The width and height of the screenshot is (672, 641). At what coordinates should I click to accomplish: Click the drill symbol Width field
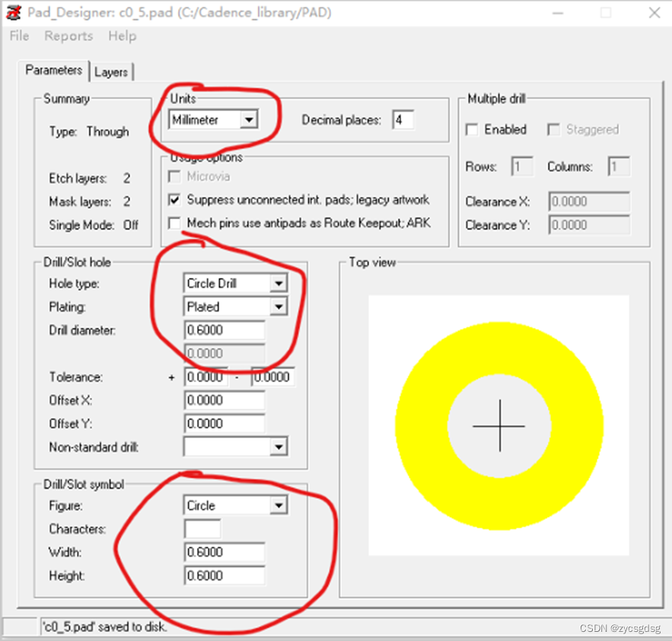pyautogui.click(x=225, y=553)
